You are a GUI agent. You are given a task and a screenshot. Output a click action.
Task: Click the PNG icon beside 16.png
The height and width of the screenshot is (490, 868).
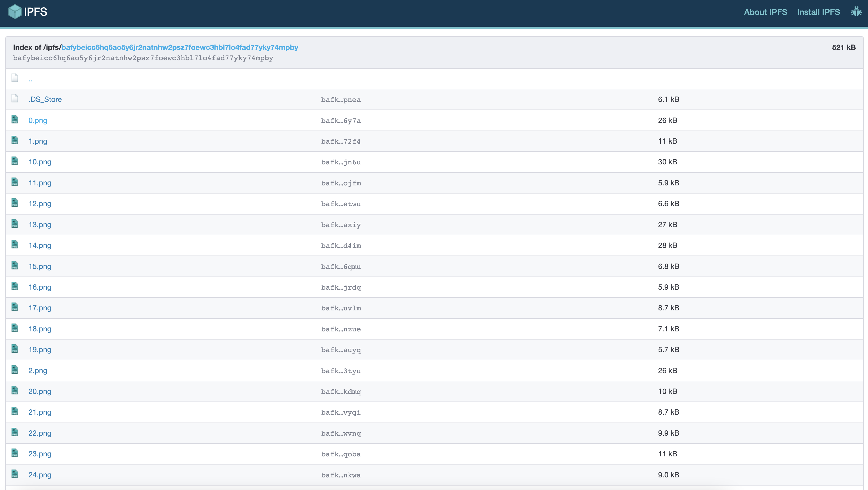15,286
